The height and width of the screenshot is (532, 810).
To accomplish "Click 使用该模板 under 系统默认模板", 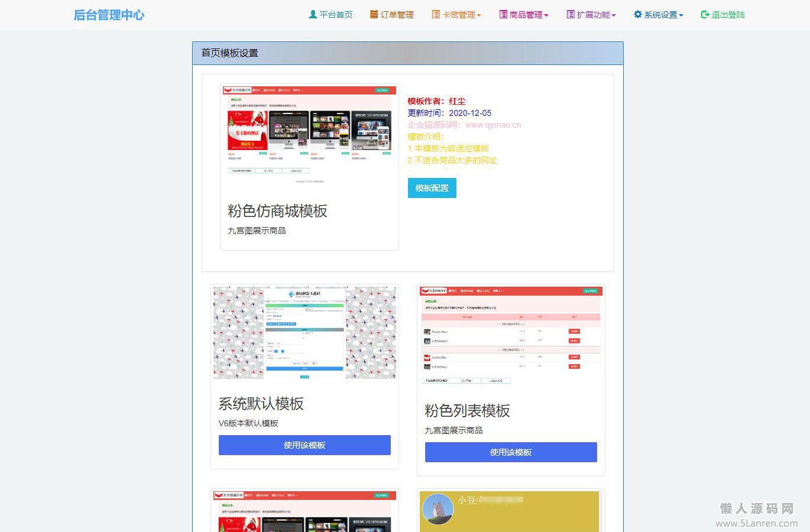I will click(304, 445).
